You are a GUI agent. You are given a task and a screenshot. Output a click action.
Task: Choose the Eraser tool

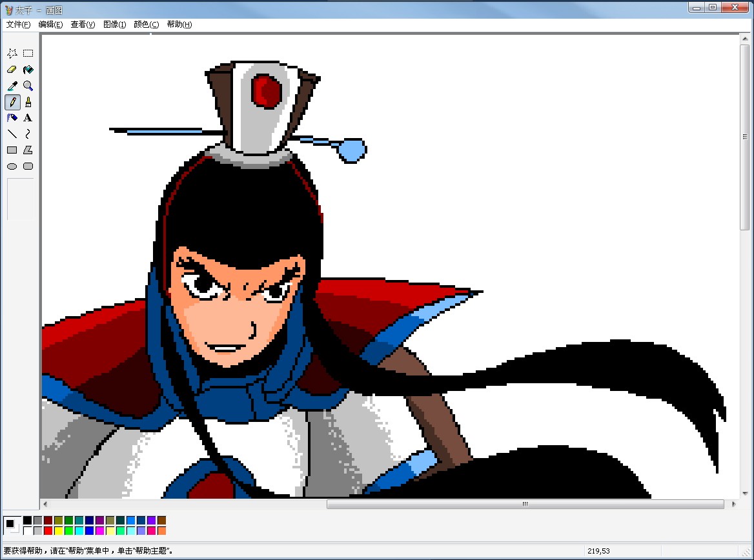[12, 70]
